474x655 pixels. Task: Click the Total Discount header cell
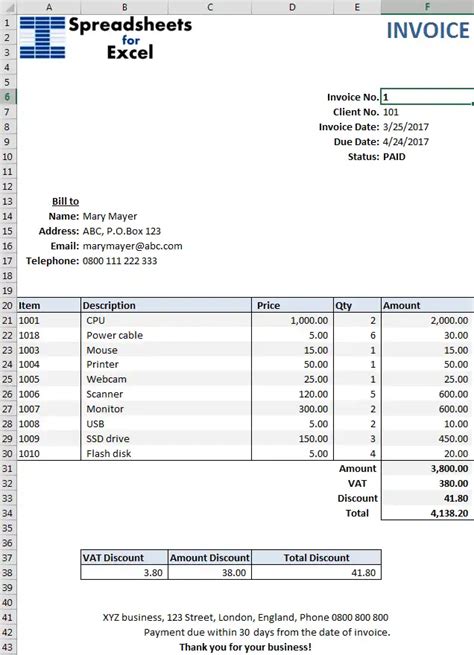tap(316, 558)
